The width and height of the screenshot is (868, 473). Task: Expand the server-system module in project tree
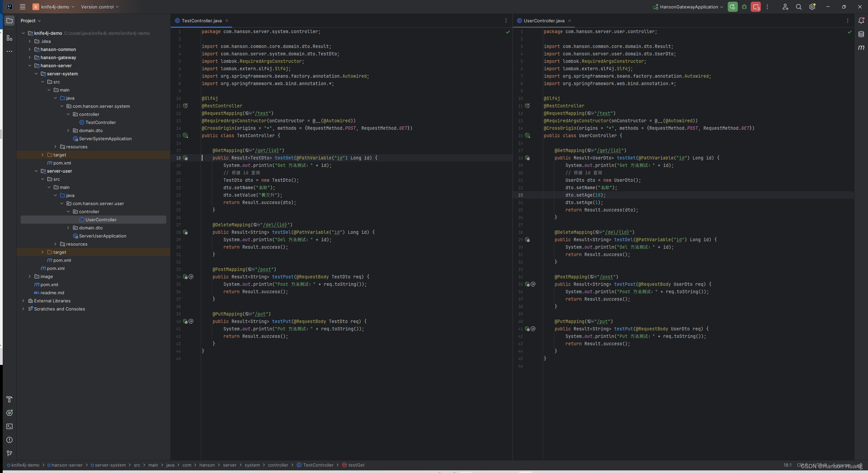[x=36, y=73]
